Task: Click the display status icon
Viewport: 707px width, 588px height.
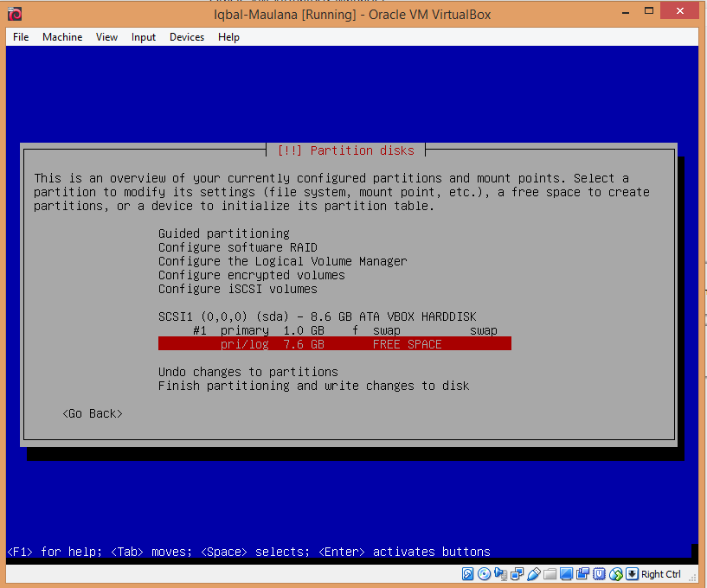Action: (x=566, y=574)
